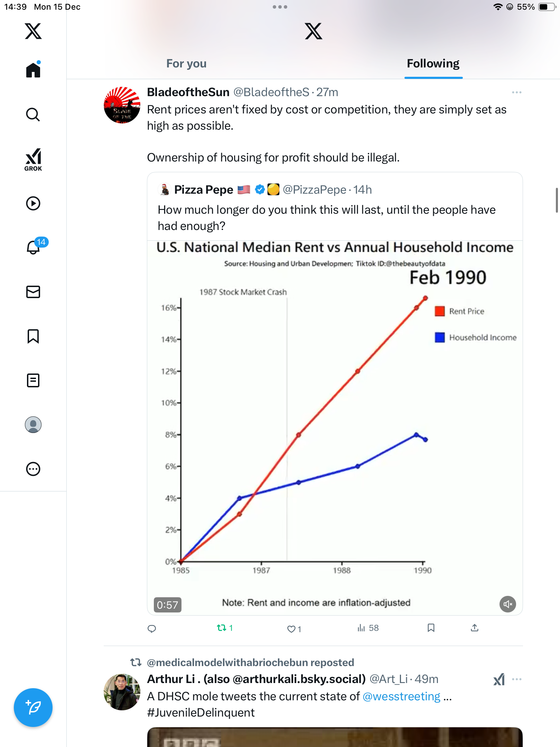Switch to the For you tab
The width and height of the screenshot is (560, 747).
pos(186,64)
